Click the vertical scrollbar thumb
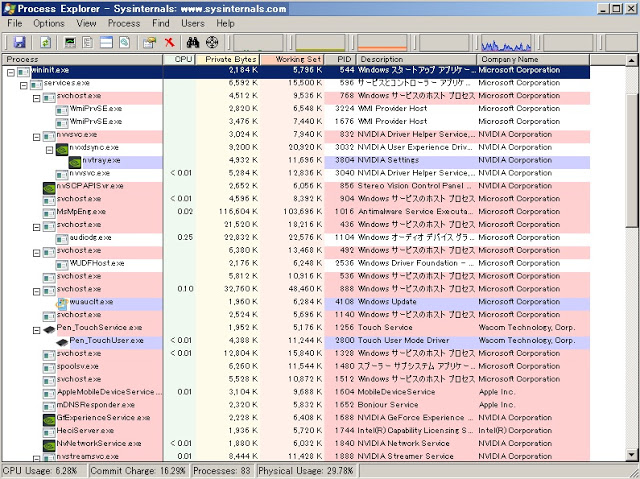Viewport: 640px width, 479px height. tap(631, 160)
